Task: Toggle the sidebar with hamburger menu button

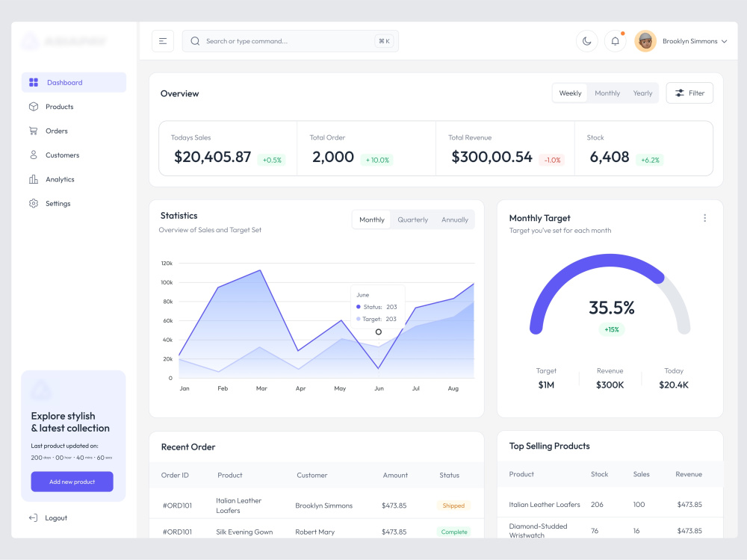Action: pyautogui.click(x=163, y=41)
